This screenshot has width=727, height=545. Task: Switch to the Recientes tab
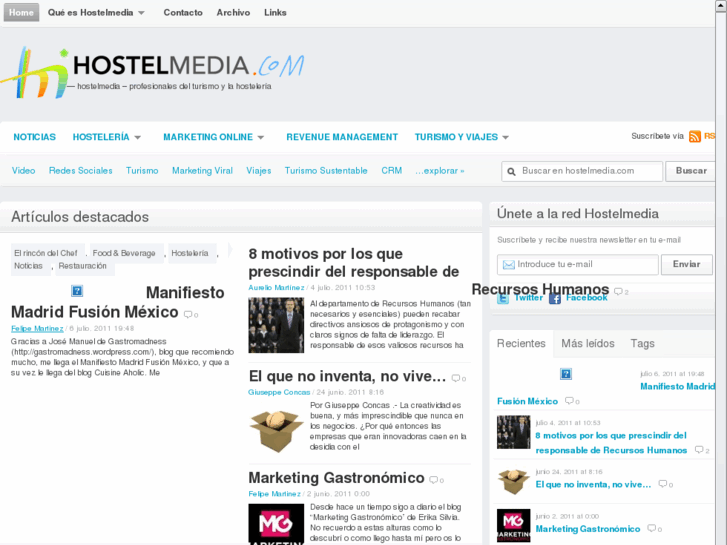(x=521, y=343)
